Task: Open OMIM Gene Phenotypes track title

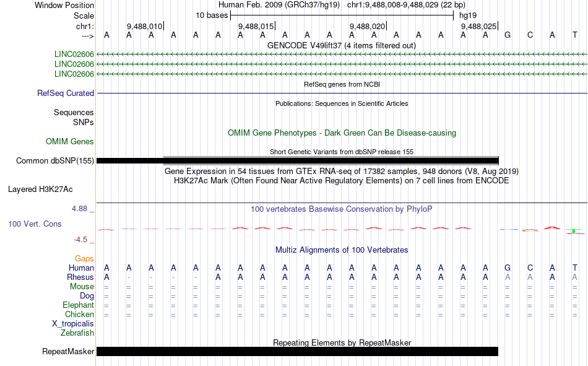Action: 342,133
